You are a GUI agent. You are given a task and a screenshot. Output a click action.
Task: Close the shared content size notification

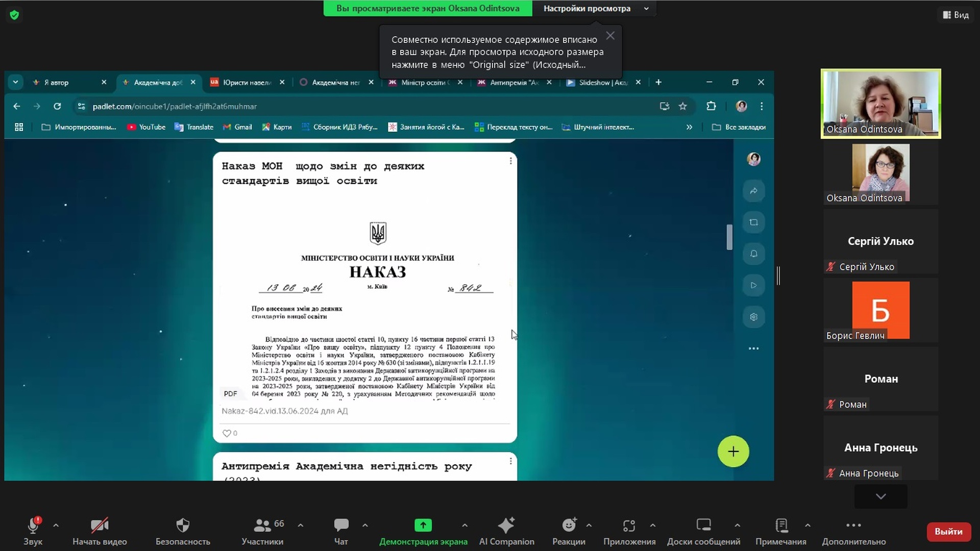[x=610, y=36]
